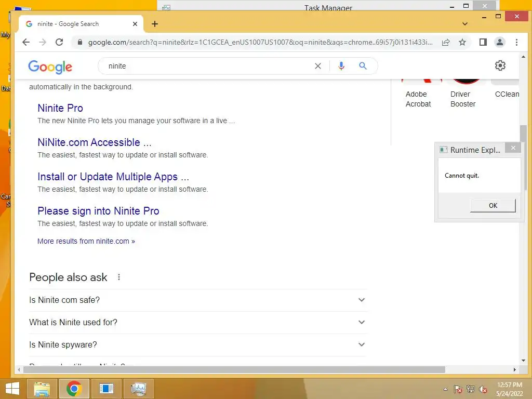532x399 pixels.
Task: Click OK in Runtime Explorer dialog
Action: pyautogui.click(x=493, y=206)
